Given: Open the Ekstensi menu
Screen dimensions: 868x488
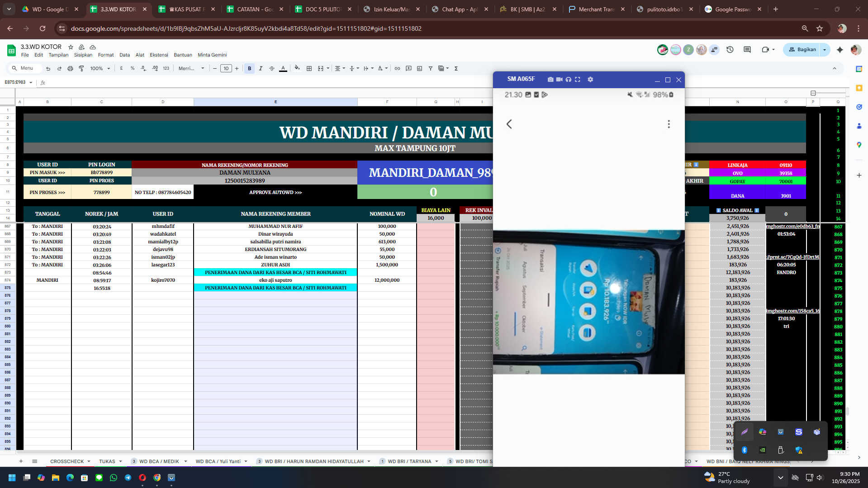Looking at the screenshot, I should (x=159, y=55).
